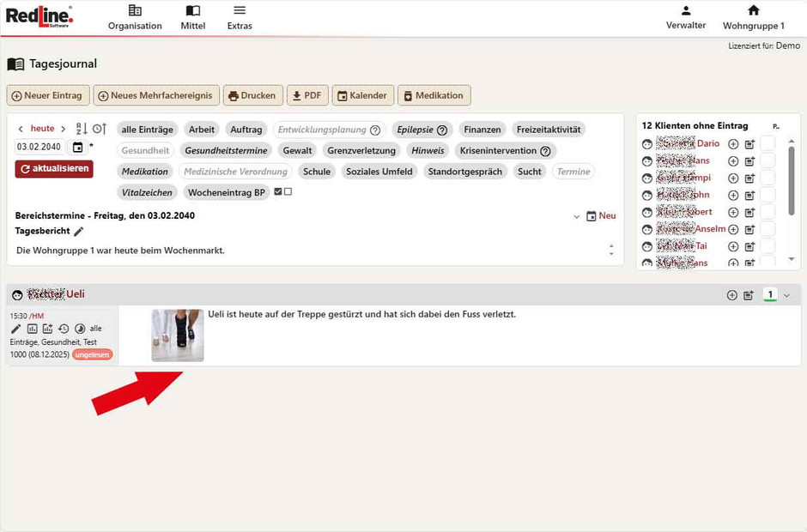Viewport: 807px width, 532px height.
Task: Go to next day with right arrow
Action: pos(63,129)
